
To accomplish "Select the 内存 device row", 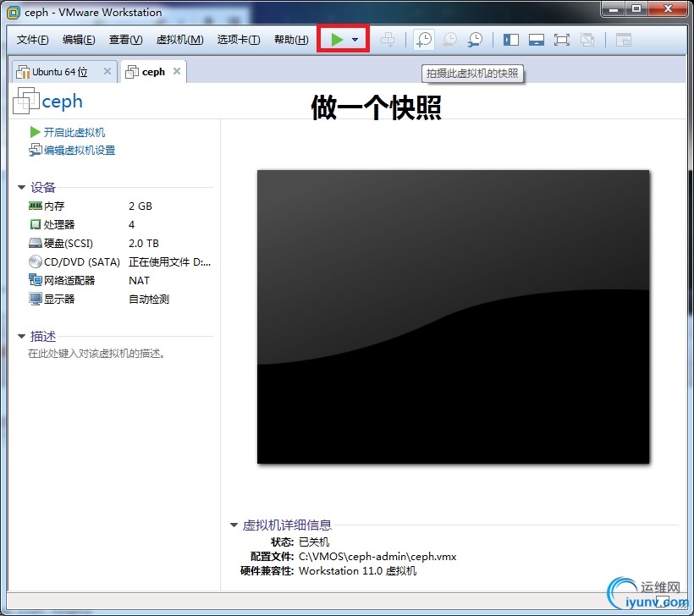I will 119,206.
